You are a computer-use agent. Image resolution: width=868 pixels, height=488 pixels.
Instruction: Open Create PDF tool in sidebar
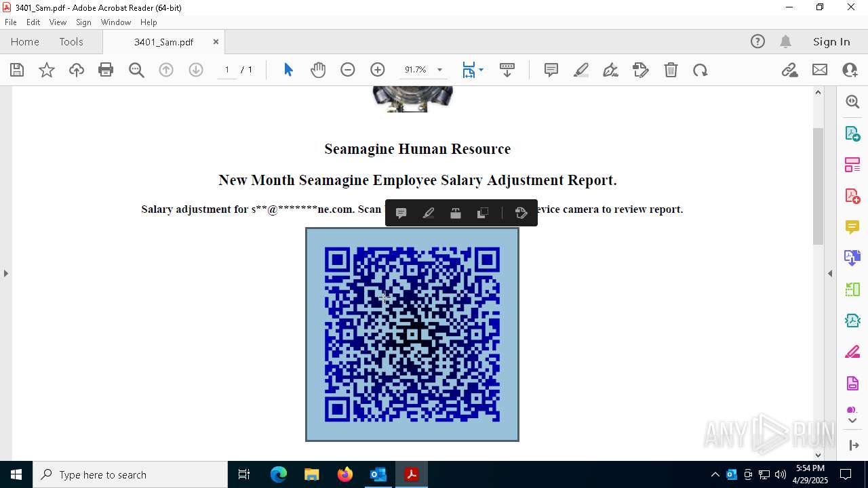[x=852, y=196]
